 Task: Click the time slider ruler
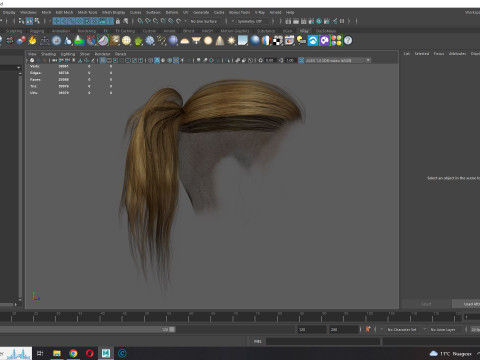pyautogui.click(x=231, y=317)
